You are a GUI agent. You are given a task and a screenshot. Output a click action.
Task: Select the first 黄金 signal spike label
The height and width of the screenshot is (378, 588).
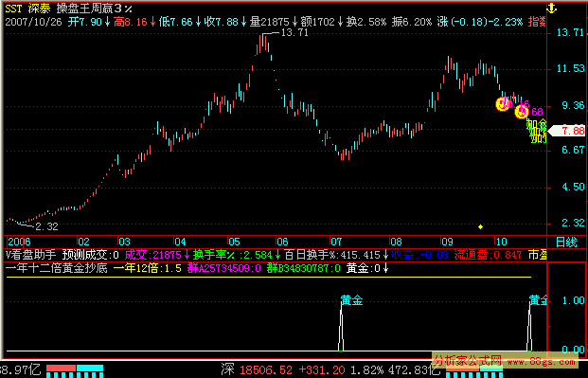point(351,300)
